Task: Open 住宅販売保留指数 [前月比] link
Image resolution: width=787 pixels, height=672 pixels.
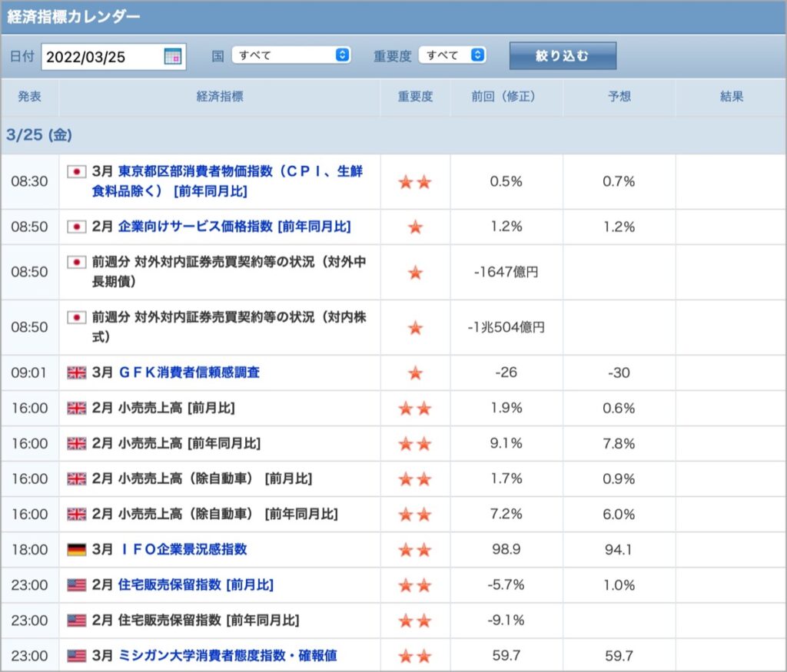Action: tap(196, 584)
